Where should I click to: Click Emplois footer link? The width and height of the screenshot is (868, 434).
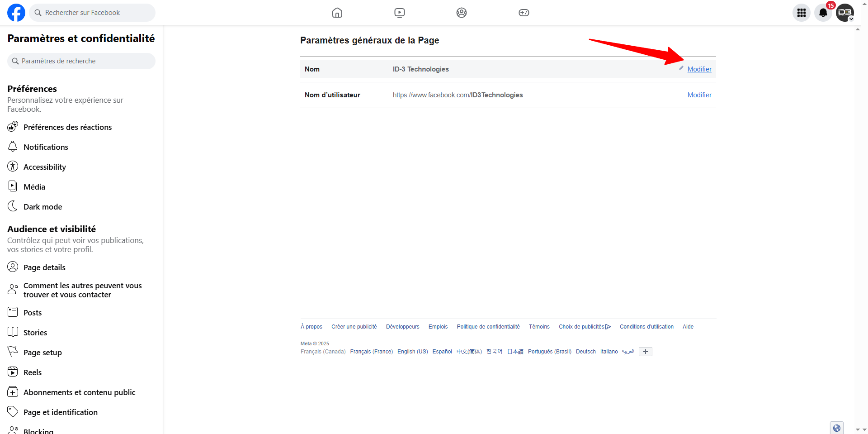pos(438,327)
